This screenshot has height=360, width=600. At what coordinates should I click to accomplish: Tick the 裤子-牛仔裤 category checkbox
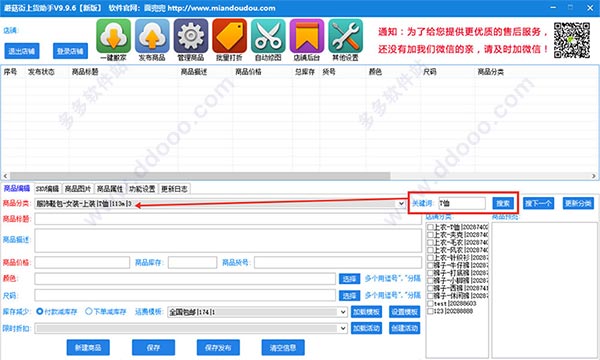point(430,265)
